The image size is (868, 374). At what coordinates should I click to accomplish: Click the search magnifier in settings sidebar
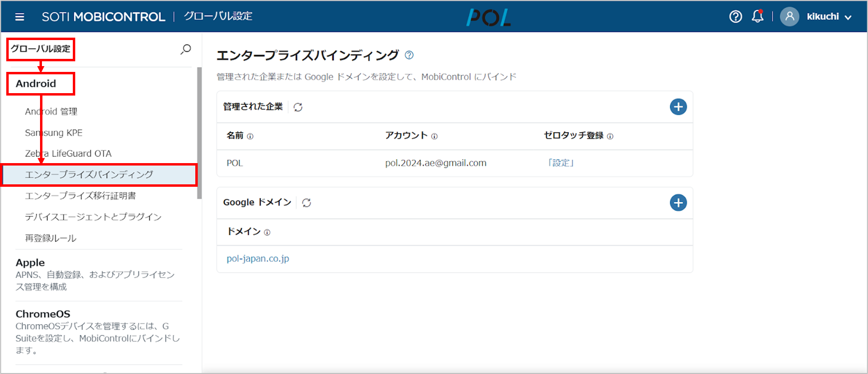point(186,49)
